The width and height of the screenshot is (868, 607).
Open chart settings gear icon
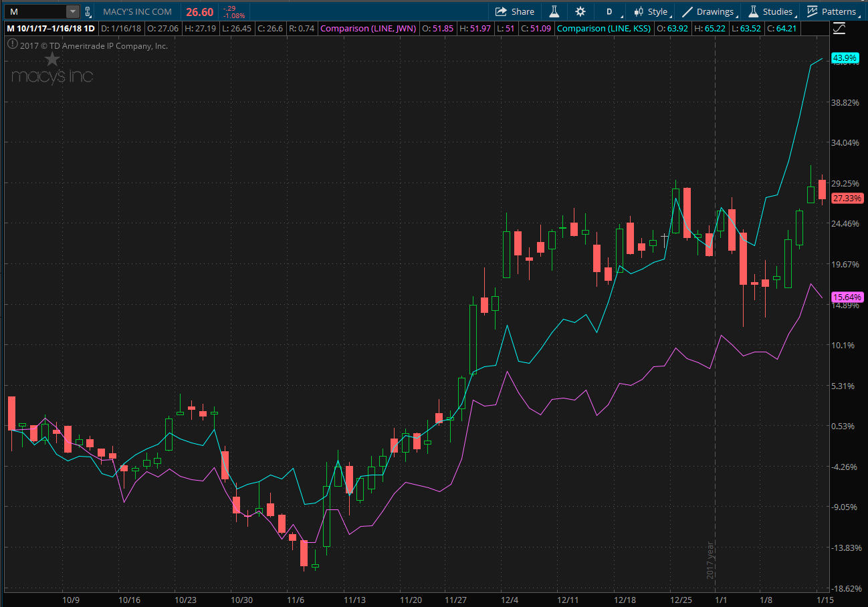(x=580, y=11)
